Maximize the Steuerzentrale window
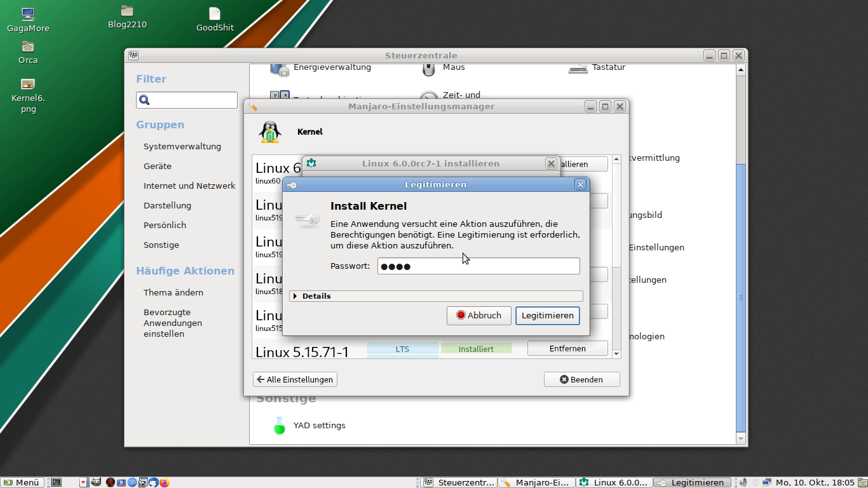 coord(724,55)
